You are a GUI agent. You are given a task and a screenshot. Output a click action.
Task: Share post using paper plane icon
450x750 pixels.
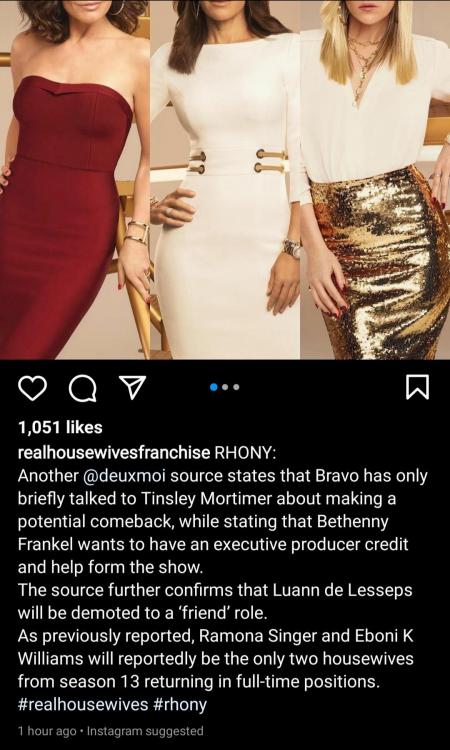pyautogui.click(x=132, y=388)
